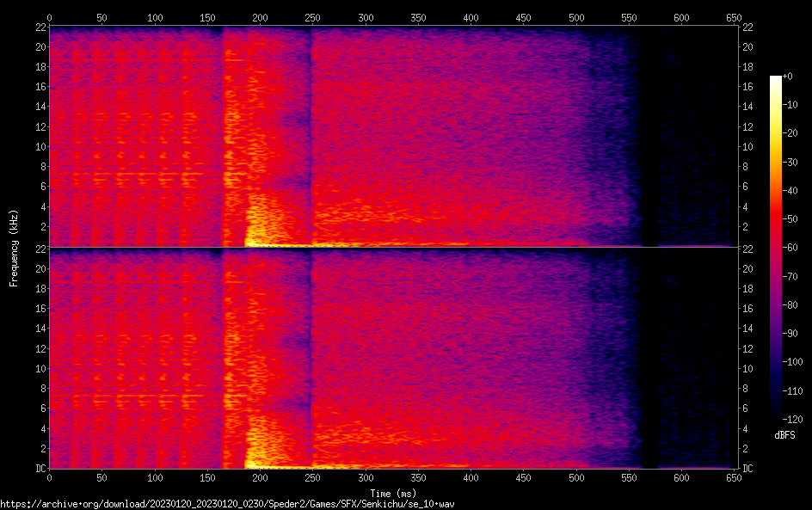Screen dimensions: 812x510
Task: Click the 400 tick on the bottom time axis
Action: point(471,477)
